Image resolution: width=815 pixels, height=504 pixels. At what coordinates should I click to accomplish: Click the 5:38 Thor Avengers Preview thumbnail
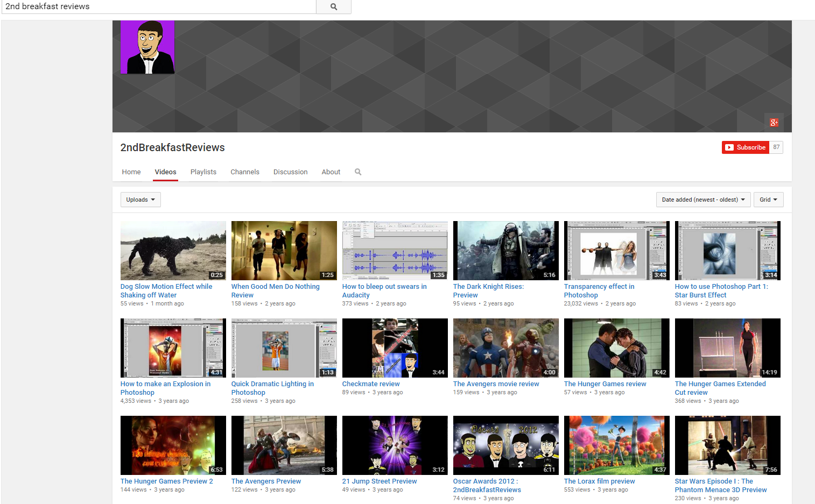284,445
